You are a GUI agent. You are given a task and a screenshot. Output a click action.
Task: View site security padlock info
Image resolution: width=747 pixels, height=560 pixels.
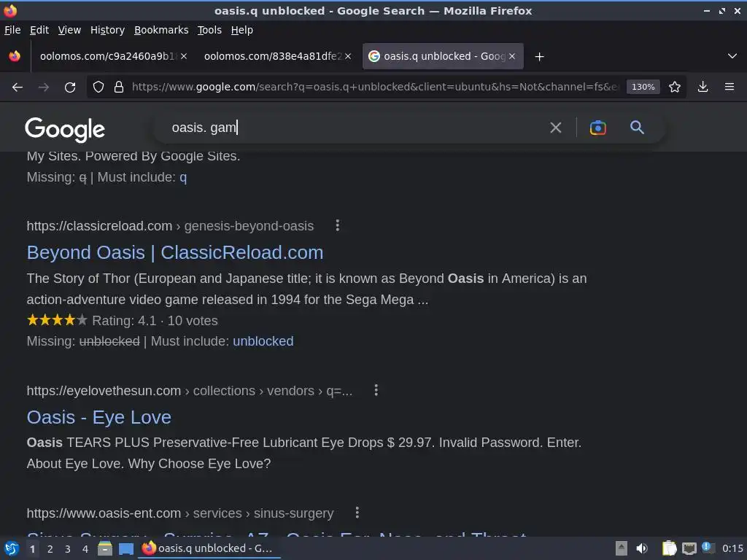pyautogui.click(x=119, y=87)
